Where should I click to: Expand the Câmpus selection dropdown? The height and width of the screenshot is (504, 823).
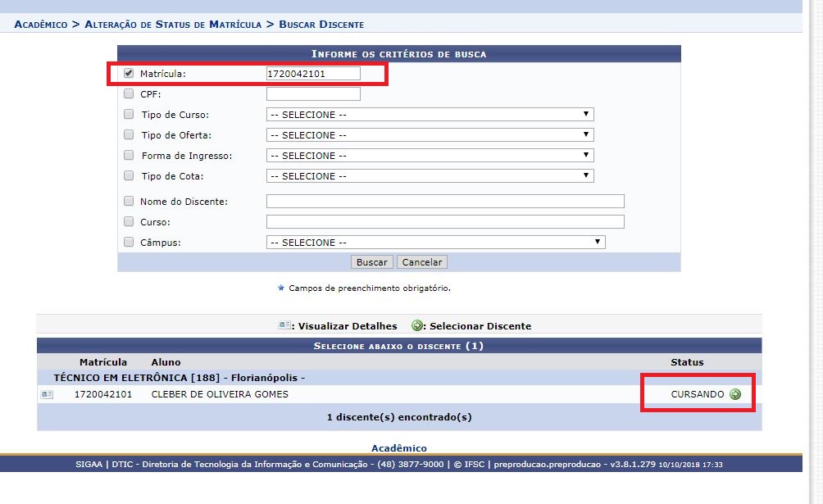435,243
